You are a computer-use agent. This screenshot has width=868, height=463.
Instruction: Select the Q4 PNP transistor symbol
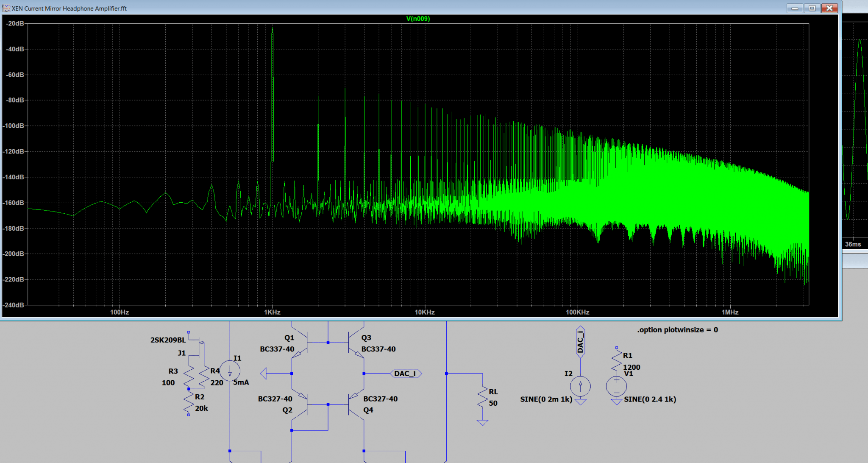point(356,405)
